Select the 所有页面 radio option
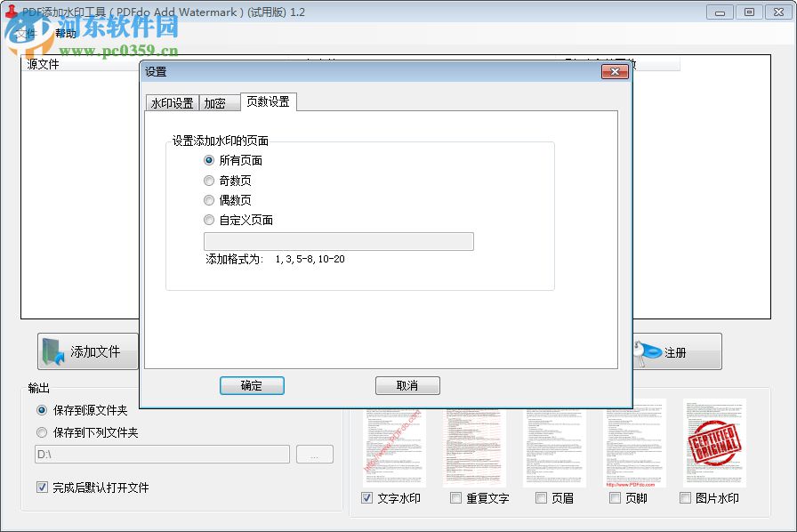 pos(207,160)
